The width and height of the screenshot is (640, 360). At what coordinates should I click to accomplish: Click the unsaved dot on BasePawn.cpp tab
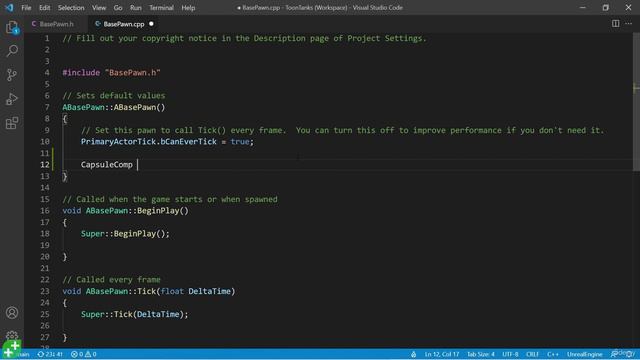tap(151, 24)
